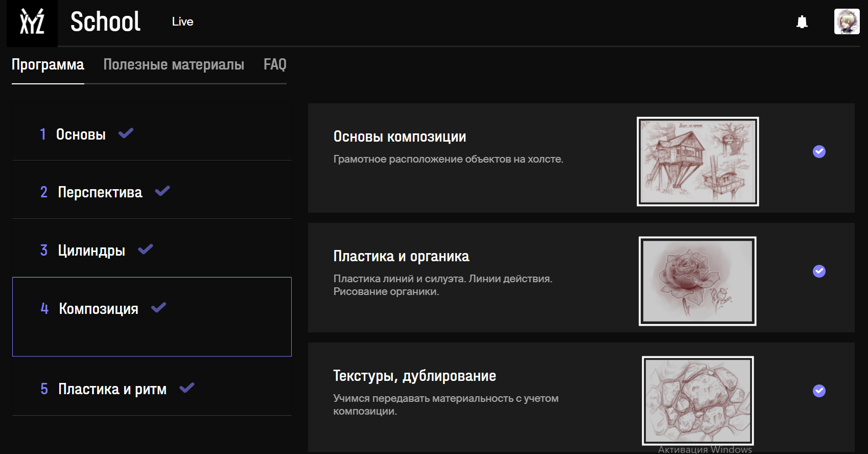Open the notifications bell
The image size is (868, 454).
point(802,22)
